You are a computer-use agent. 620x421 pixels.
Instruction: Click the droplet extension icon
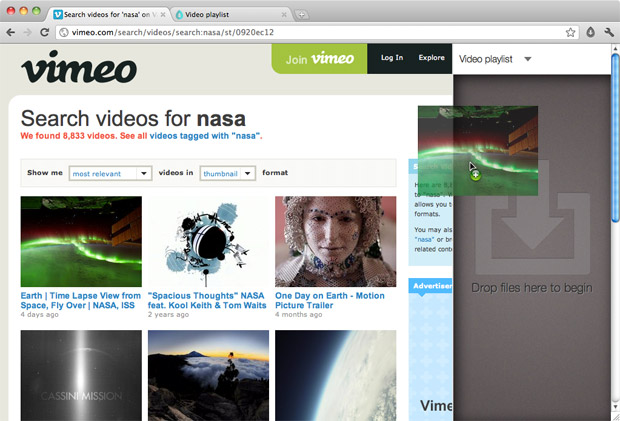(589, 32)
